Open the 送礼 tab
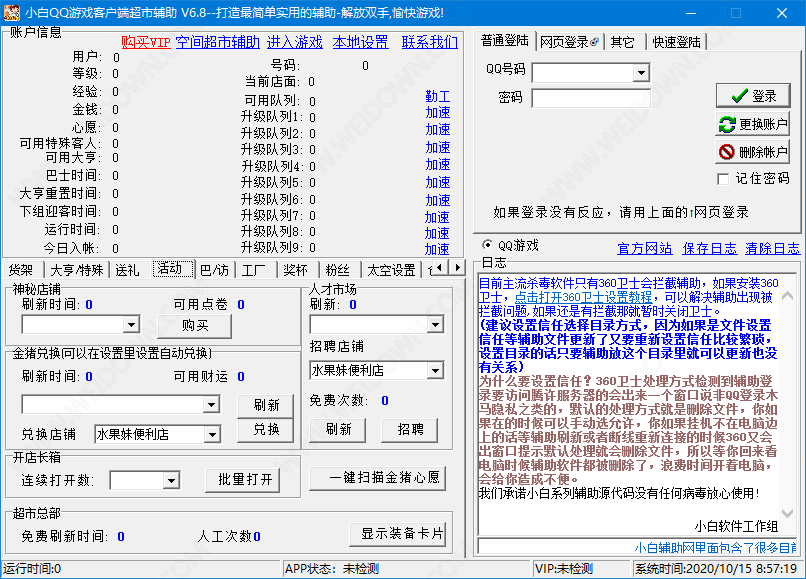This screenshot has height=579, width=806. point(127,270)
